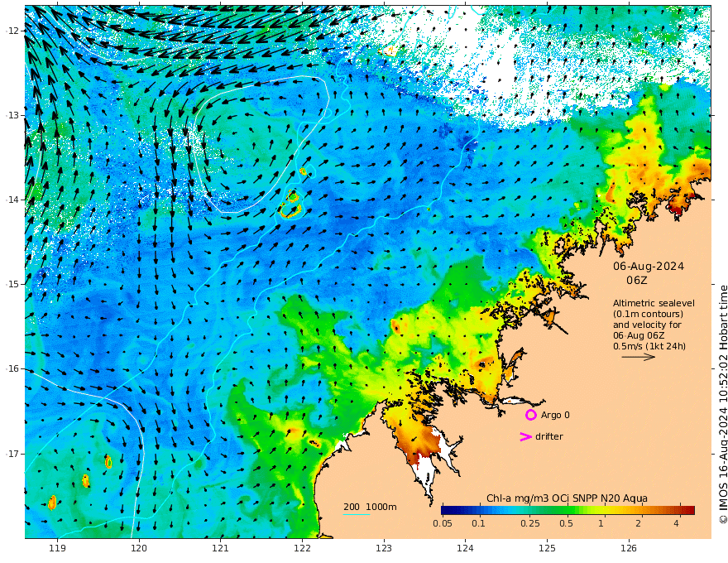Click the text 'Altimetric sealevel'
The height and width of the screenshot is (563, 728).
[654, 303]
